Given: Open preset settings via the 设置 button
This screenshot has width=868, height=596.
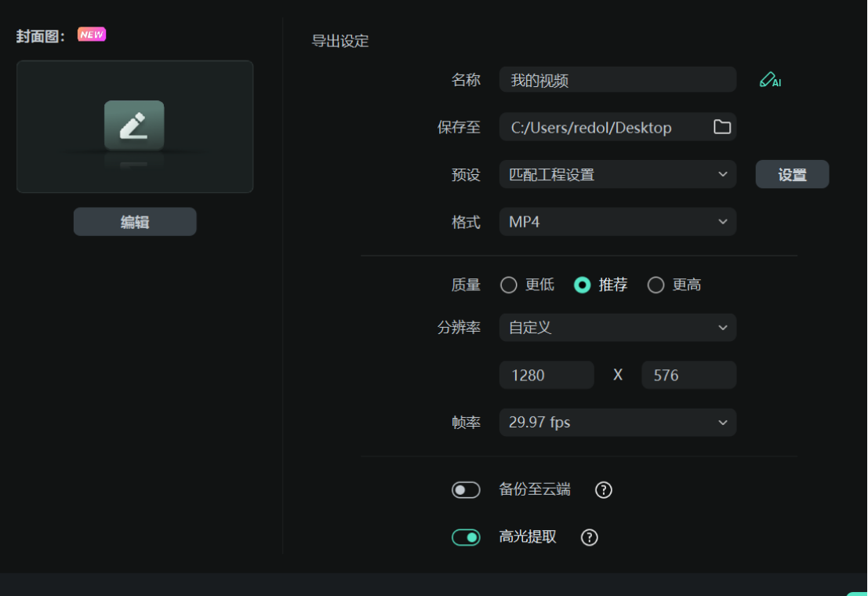Looking at the screenshot, I should click(x=792, y=174).
